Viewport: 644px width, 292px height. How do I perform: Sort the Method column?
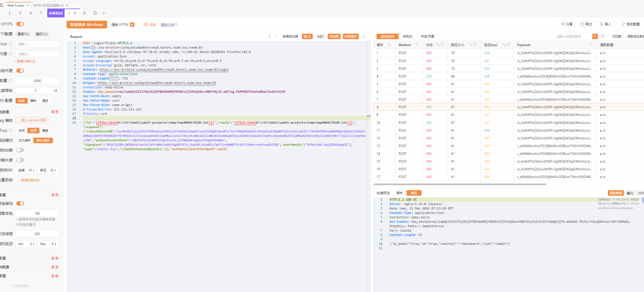[417, 45]
